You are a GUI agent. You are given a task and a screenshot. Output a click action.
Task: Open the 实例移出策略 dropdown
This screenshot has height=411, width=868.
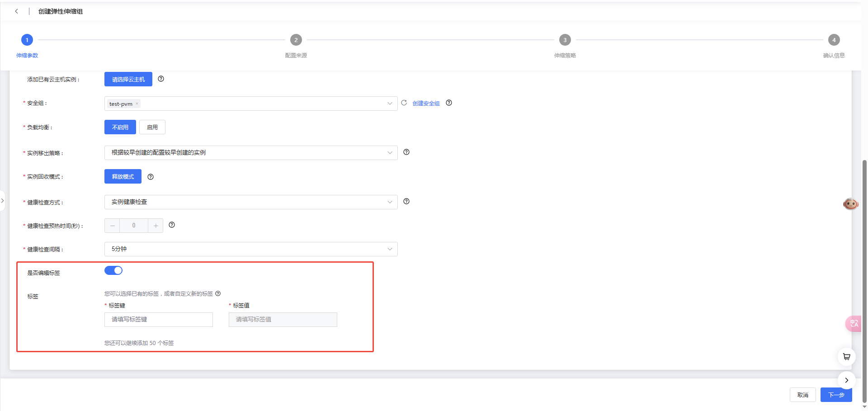click(x=251, y=153)
